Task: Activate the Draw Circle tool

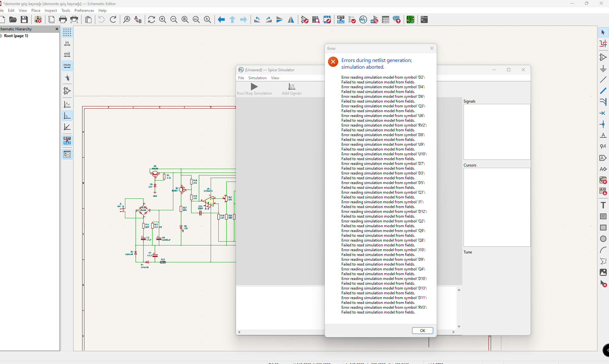Action: 603,239
